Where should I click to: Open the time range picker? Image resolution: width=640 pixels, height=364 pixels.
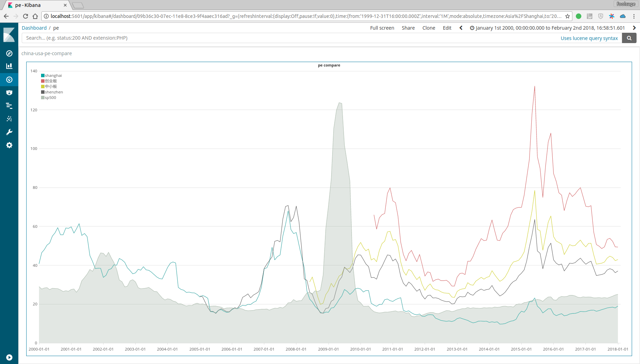coord(548,28)
